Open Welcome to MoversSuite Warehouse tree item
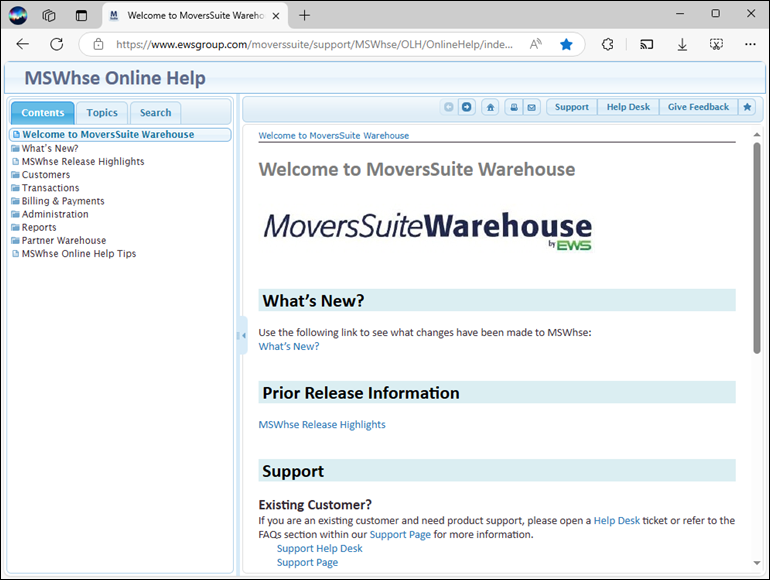This screenshot has width=770, height=580. tap(120, 135)
